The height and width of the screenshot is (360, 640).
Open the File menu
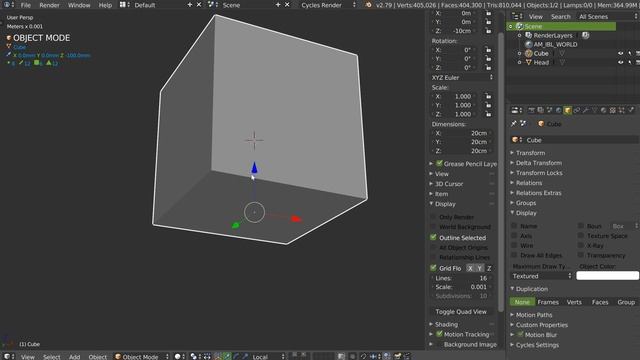point(26,5)
